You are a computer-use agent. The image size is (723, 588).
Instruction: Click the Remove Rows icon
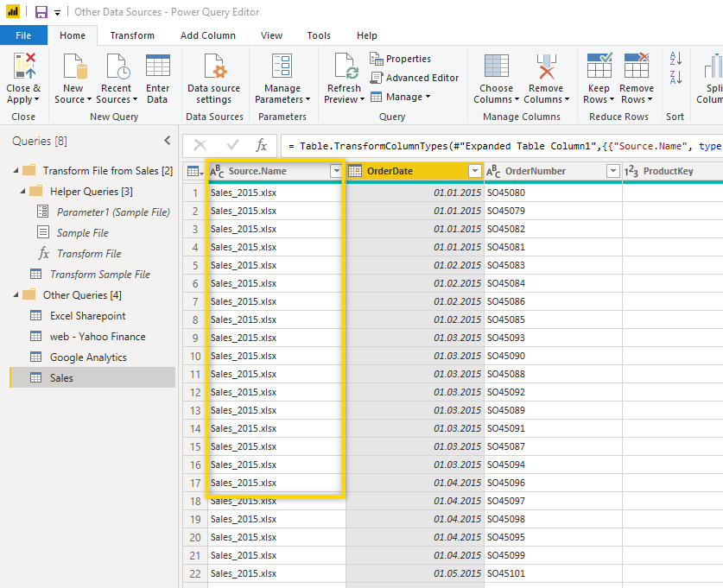point(637,65)
